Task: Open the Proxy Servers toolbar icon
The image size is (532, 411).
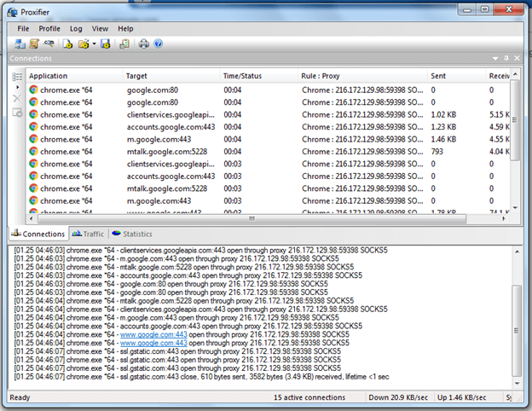Action: pyautogui.click(x=20, y=43)
